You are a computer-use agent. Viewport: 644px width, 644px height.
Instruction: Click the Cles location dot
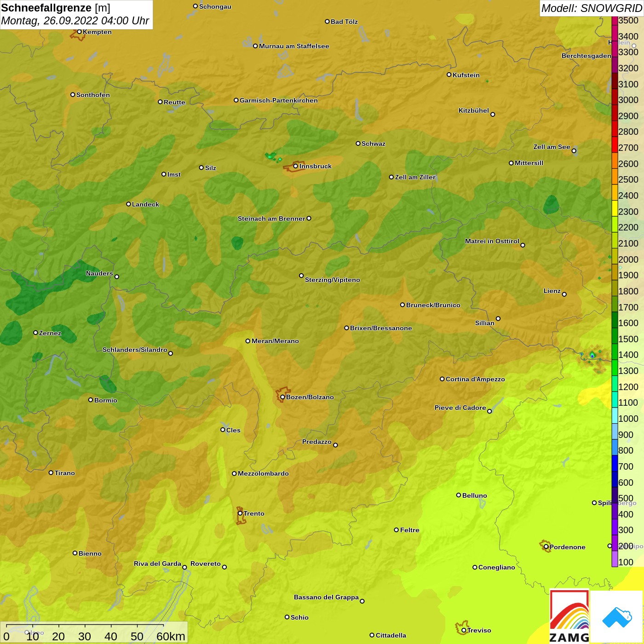223,430
